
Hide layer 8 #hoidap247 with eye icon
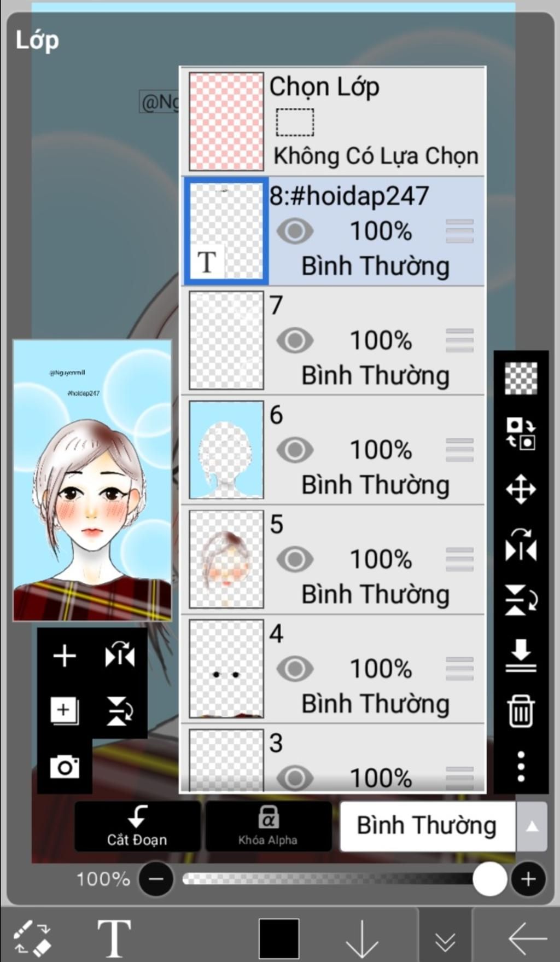(295, 231)
